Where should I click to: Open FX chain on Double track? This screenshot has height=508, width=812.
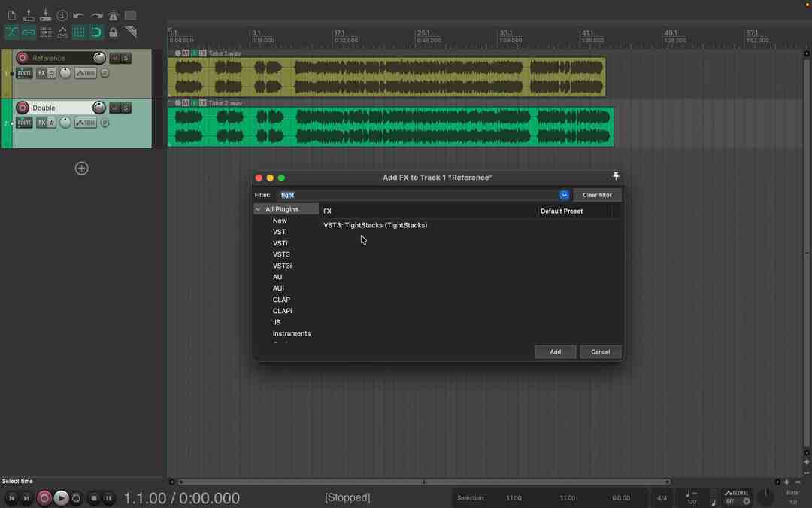[41, 123]
